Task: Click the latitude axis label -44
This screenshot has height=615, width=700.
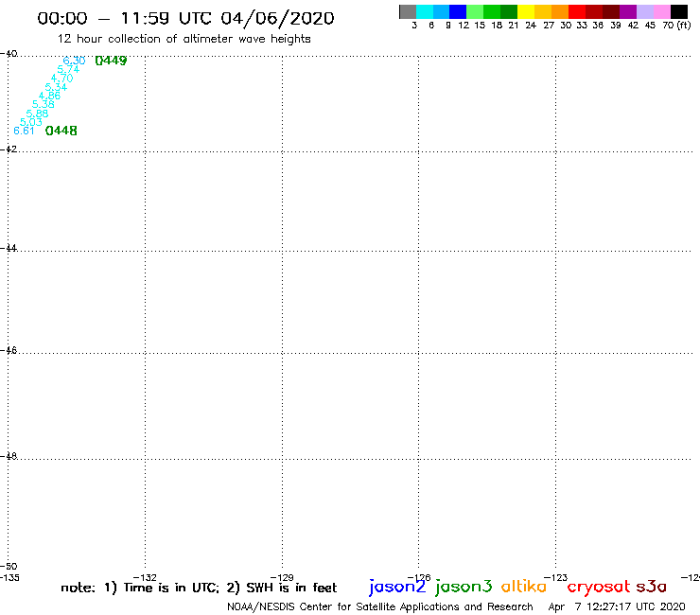Action: tap(9, 248)
